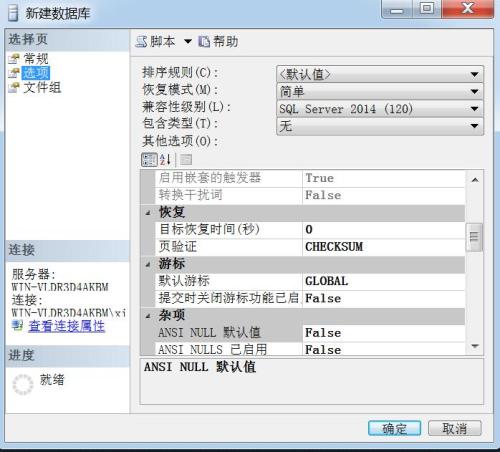The width and height of the screenshot is (500, 452).
Task: Collapse the 游标 category
Action: 148,265
